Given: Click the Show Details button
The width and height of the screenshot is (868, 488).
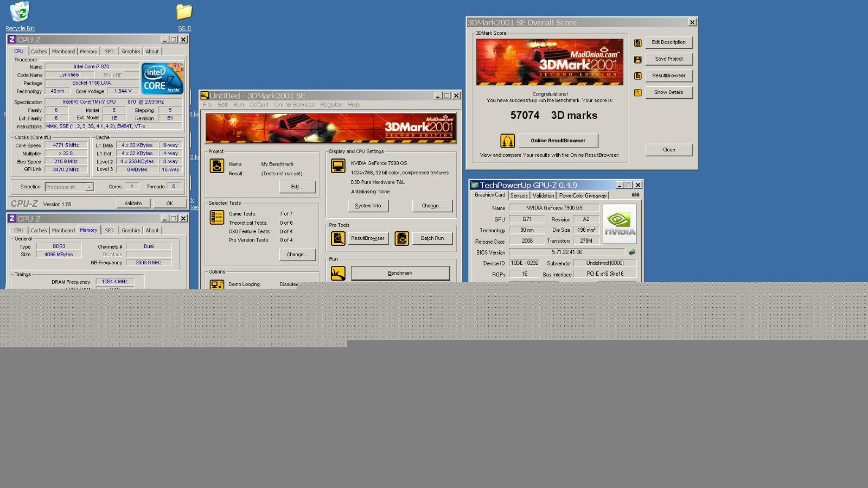Looking at the screenshot, I should pyautogui.click(x=669, y=92).
